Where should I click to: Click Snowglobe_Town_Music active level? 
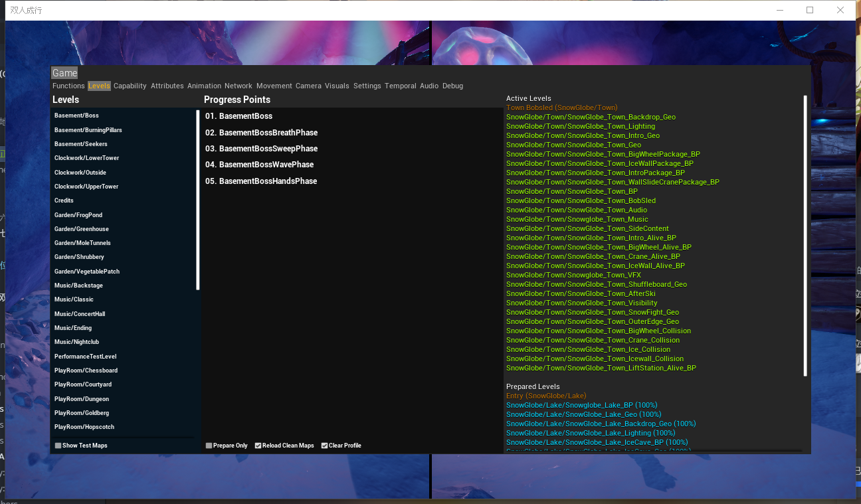pos(577,219)
